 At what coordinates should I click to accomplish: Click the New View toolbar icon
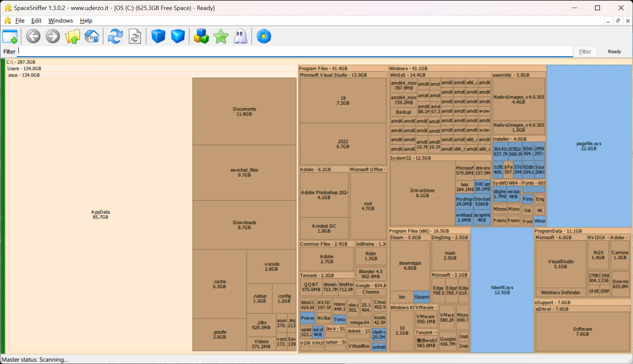10,36
